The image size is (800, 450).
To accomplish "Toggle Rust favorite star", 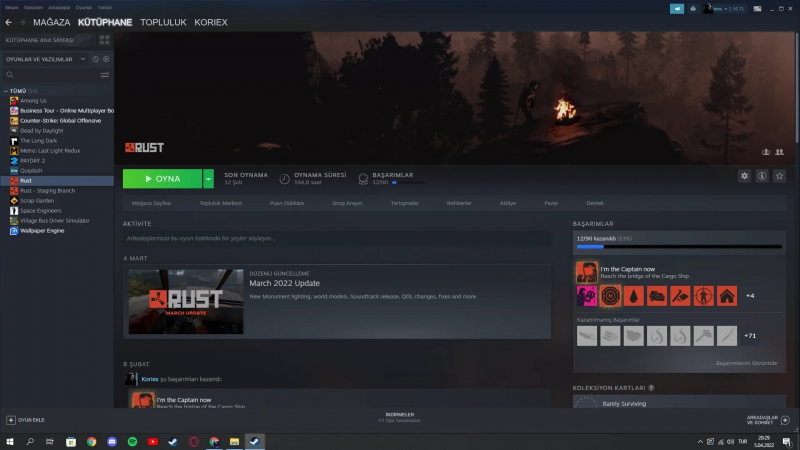I will pos(779,176).
